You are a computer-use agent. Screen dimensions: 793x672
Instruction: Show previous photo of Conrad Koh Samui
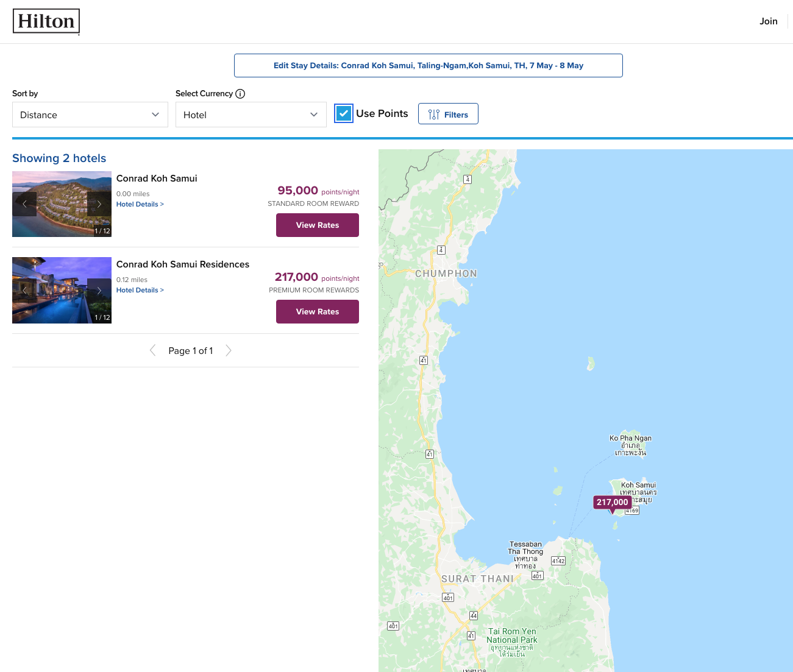tap(24, 204)
